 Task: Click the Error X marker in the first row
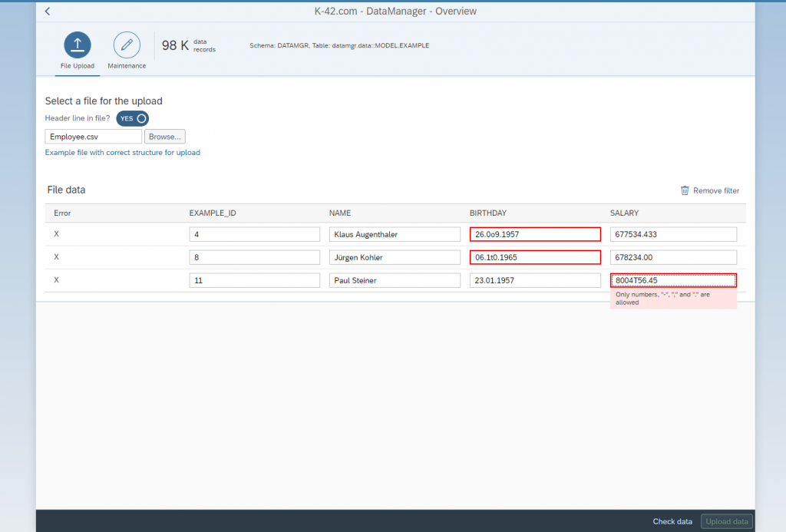(x=55, y=234)
